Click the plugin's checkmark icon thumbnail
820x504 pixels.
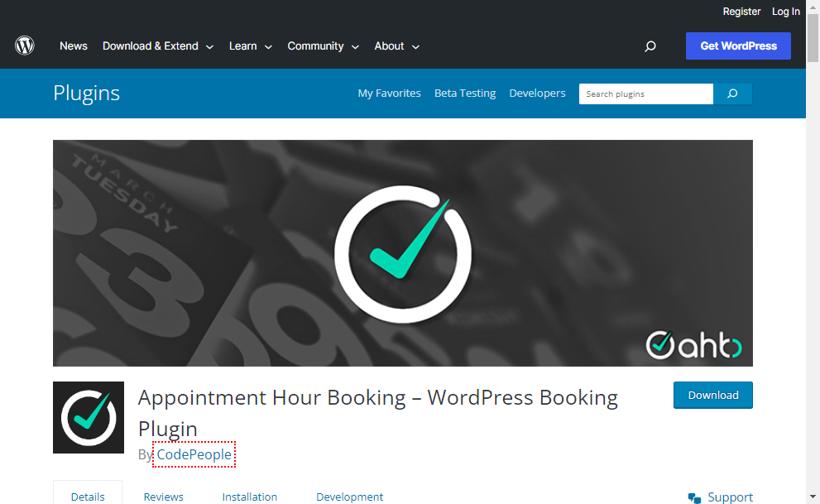pos(89,417)
